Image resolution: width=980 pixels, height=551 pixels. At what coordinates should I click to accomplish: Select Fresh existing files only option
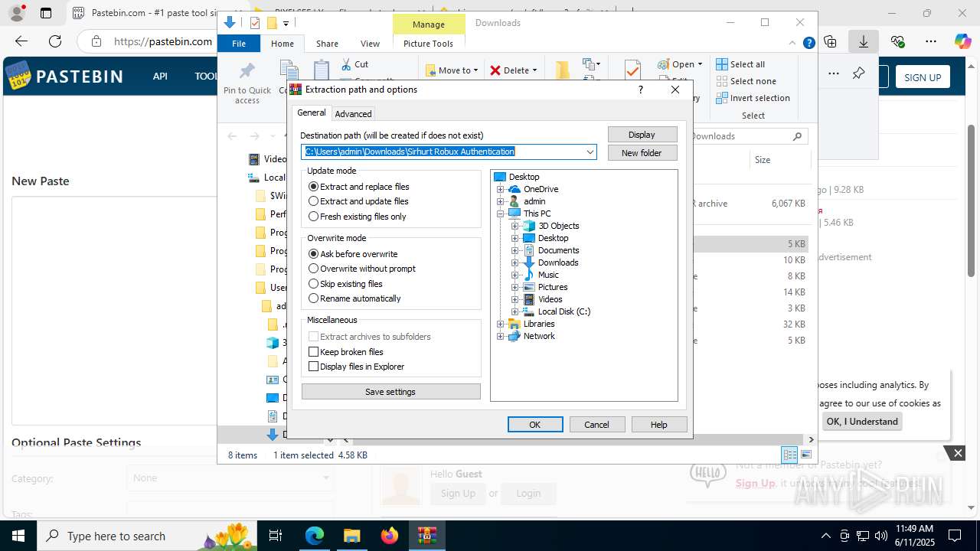point(358,217)
